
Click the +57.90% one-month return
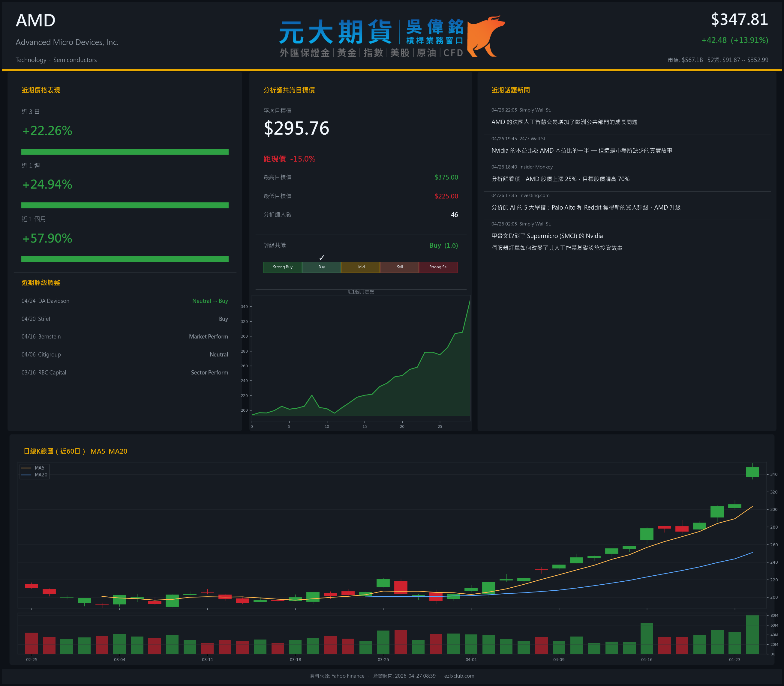pyautogui.click(x=47, y=238)
